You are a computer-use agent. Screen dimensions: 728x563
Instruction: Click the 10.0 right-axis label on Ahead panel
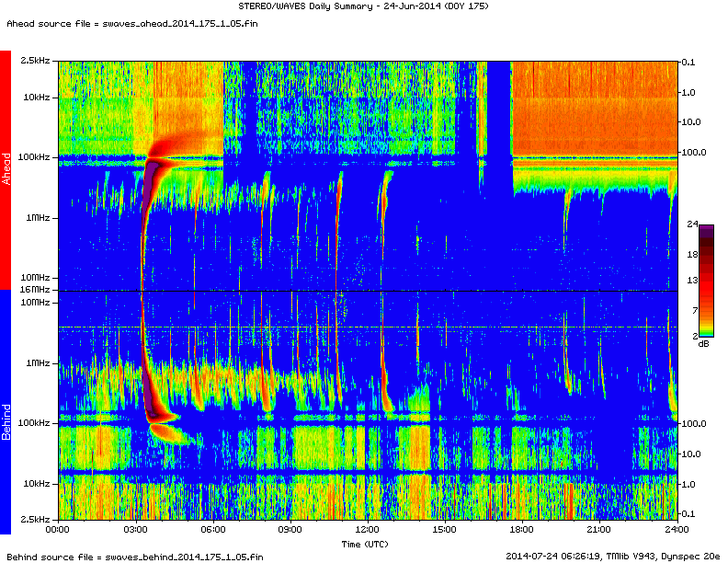coord(691,122)
